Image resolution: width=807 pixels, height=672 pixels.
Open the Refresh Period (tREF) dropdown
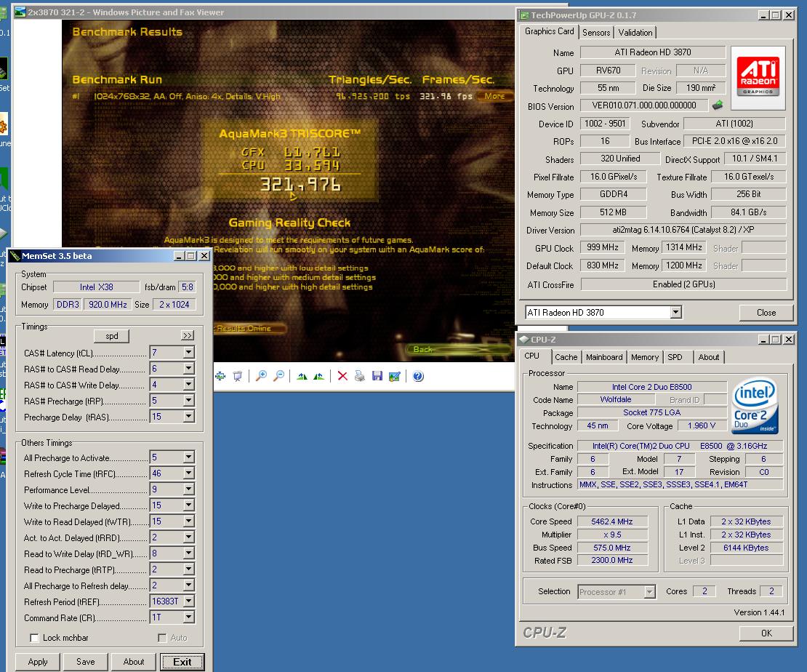[x=189, y=601]
